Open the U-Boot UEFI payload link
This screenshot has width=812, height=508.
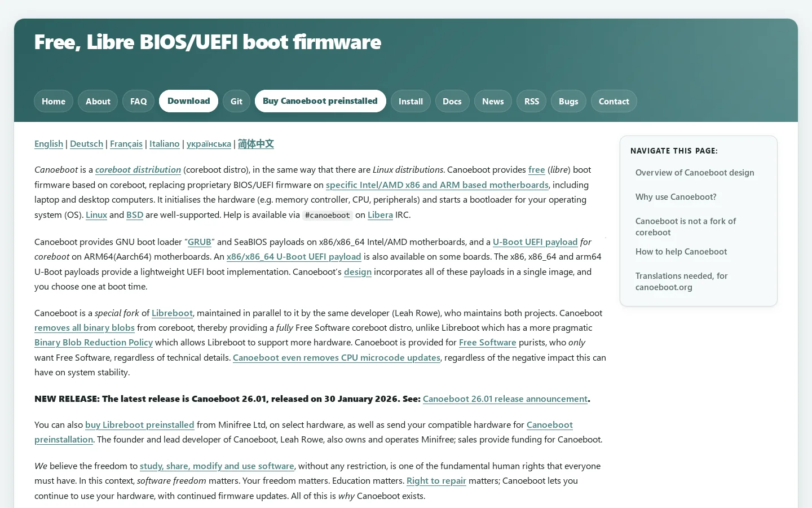(535, 242)
